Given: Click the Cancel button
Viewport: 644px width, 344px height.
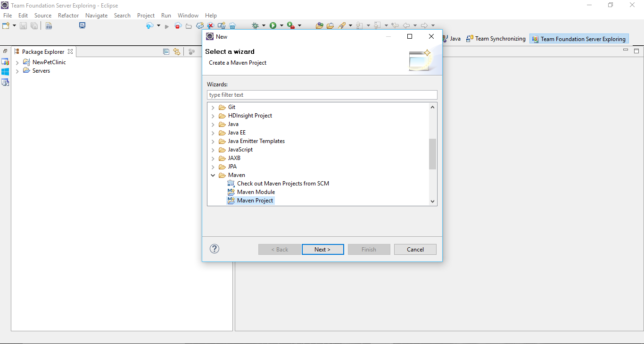Looking at the screenshot, I should click(x=415, y=249).
